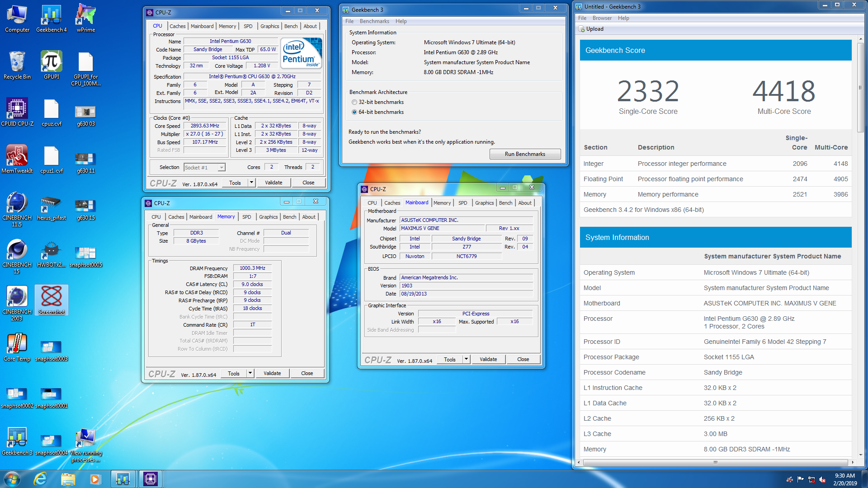Viewport: 868px width, 488px height.
Task: Click the ASUSTeK COMPUTER INC. manufacturer field
Action: click(466, 220)
